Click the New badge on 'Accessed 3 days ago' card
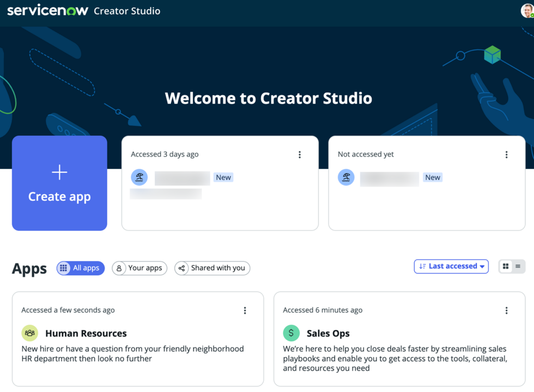 coord(223,177)
